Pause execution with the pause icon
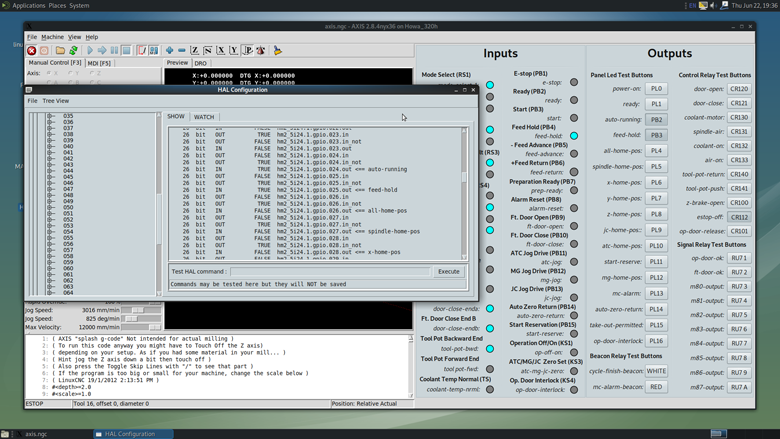Screen dimensions: 780x439 (114, 51)
